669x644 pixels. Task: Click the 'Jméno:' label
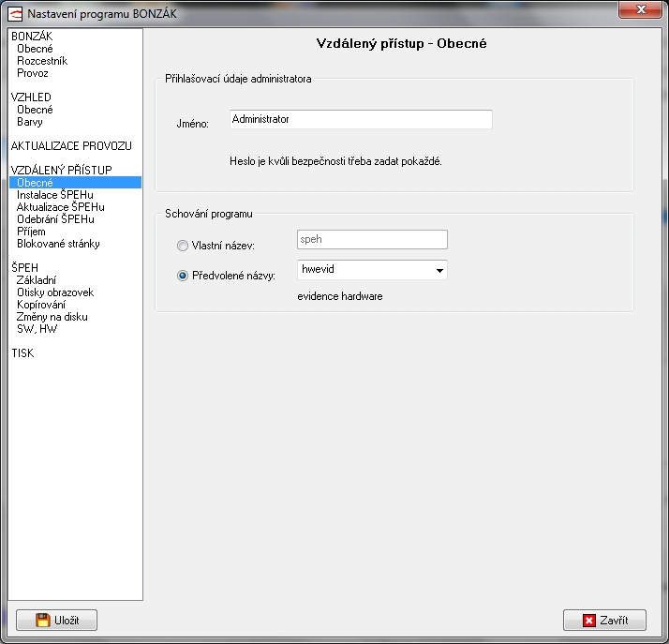[x=193, y=124]
